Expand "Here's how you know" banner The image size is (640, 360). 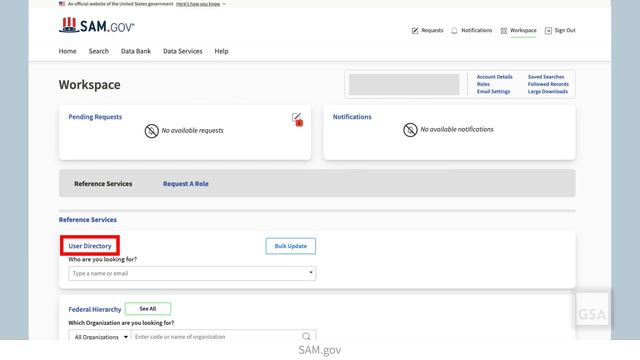pyautogui.click(x=200, y=4)
